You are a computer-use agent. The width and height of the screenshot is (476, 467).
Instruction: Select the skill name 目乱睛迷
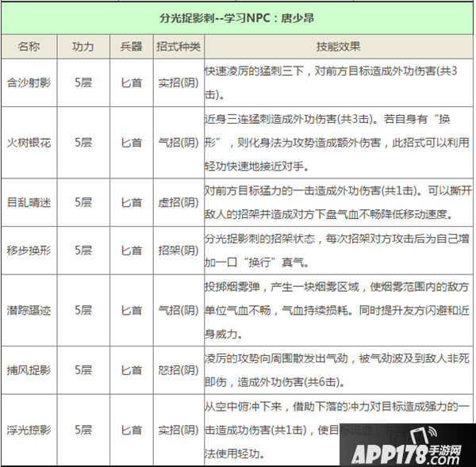pos(29,202)
